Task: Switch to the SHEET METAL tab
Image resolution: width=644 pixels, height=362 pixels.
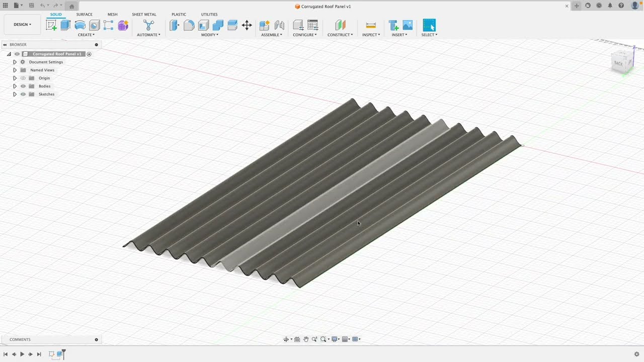Action: (x=144, y=15)
